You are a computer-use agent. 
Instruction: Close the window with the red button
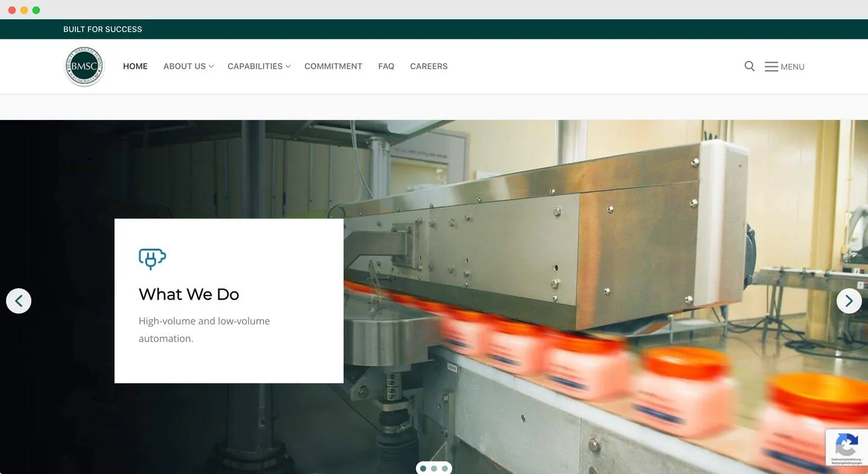pyautogui.click(x=12, y=10)
